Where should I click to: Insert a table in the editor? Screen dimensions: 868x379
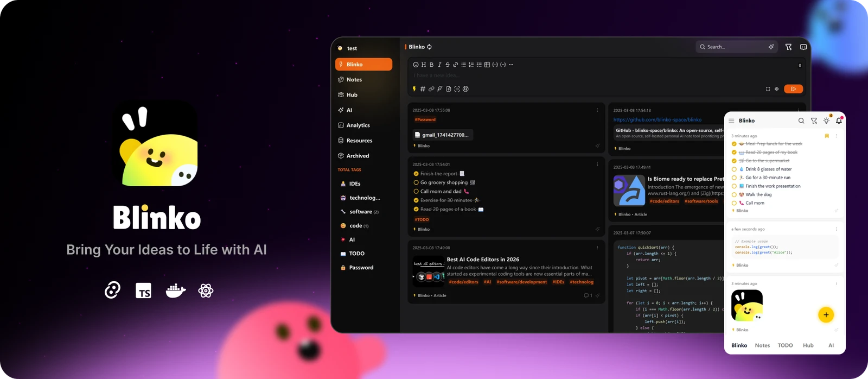[x=487, y=65]
